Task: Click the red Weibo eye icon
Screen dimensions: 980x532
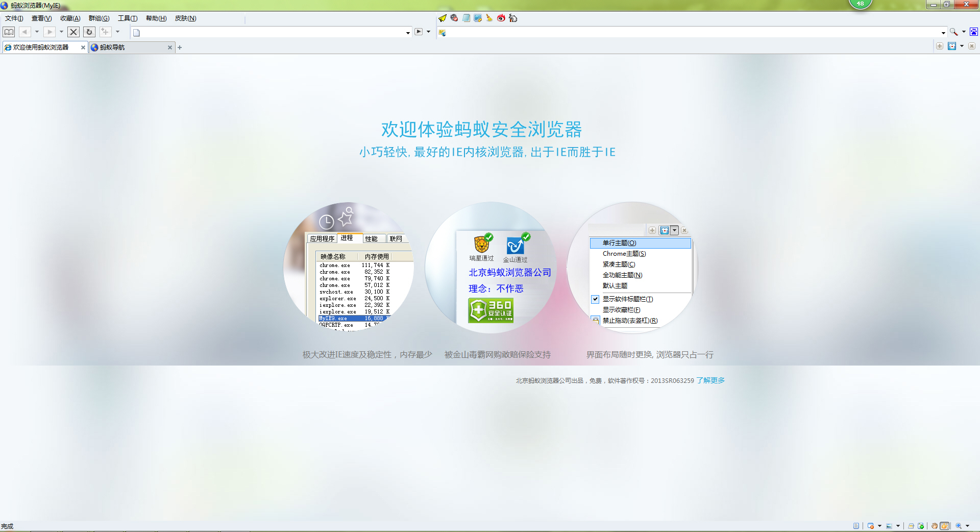Action: pos(501,18)
